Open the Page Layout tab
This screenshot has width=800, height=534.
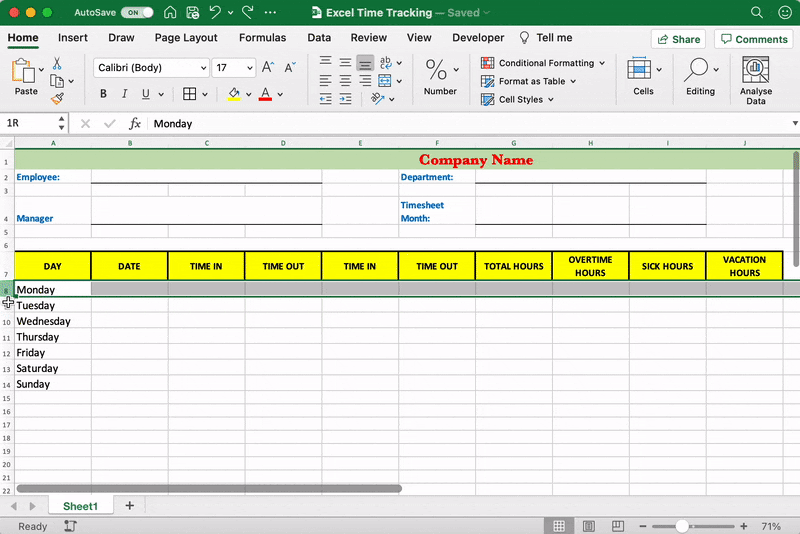[x=186, y=38]
